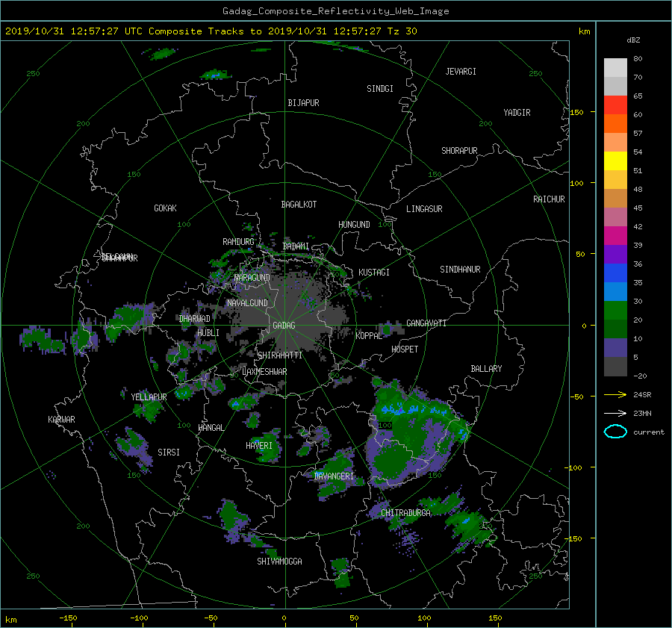Screen dimensions: 672x628
Task: Click the white 23MN arrow legend icon
Action: [615, 413]
